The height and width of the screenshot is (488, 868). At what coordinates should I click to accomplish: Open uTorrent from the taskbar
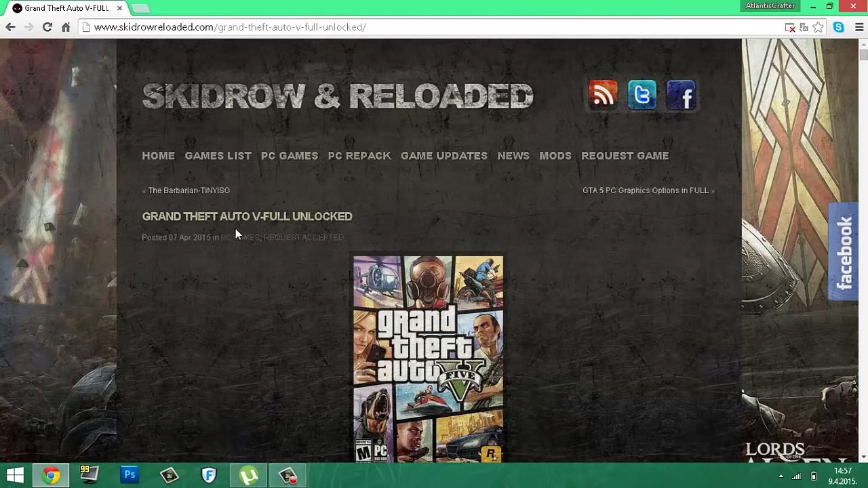(x=248, y=475)
